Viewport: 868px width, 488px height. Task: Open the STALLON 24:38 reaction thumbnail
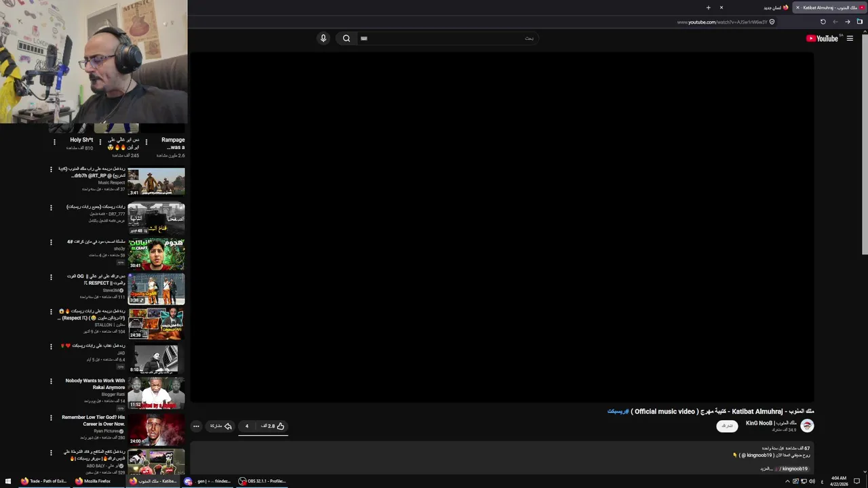(x=156, y=324)
